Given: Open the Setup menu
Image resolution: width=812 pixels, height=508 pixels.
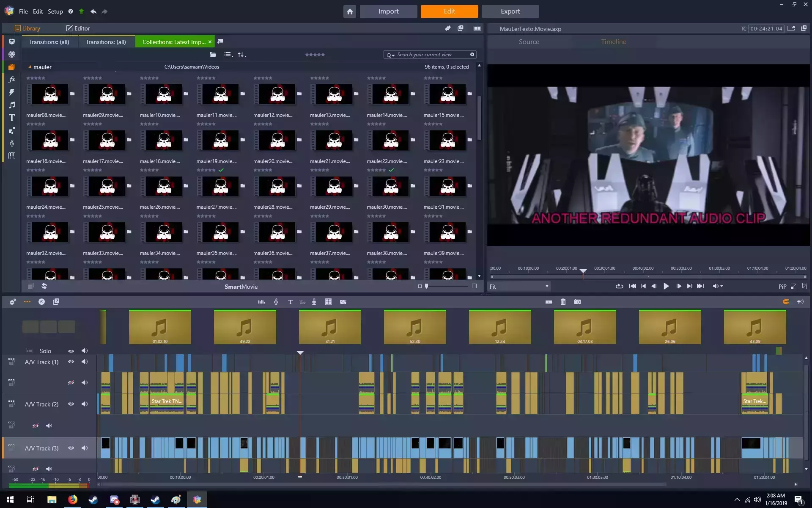Looking at the screenshot, I should pos(55,11).
